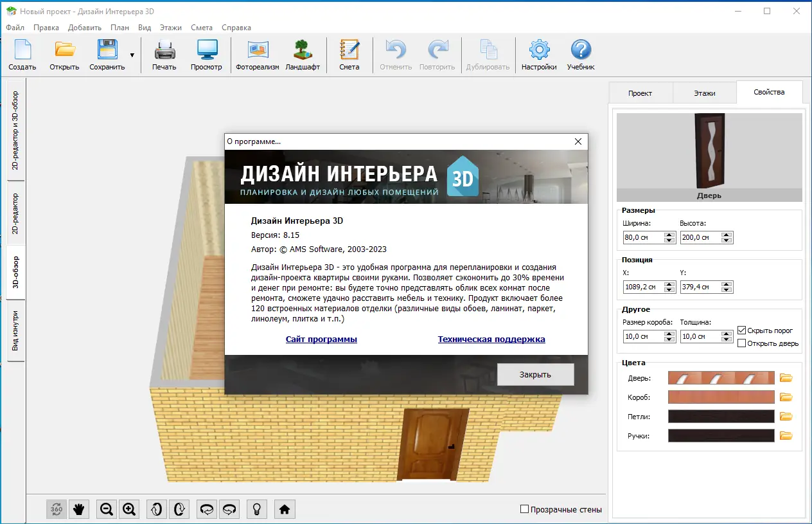This screenshot has width=812, height=524.
Task: Open folder picker for Ручки color
Action: coord(786,436)
